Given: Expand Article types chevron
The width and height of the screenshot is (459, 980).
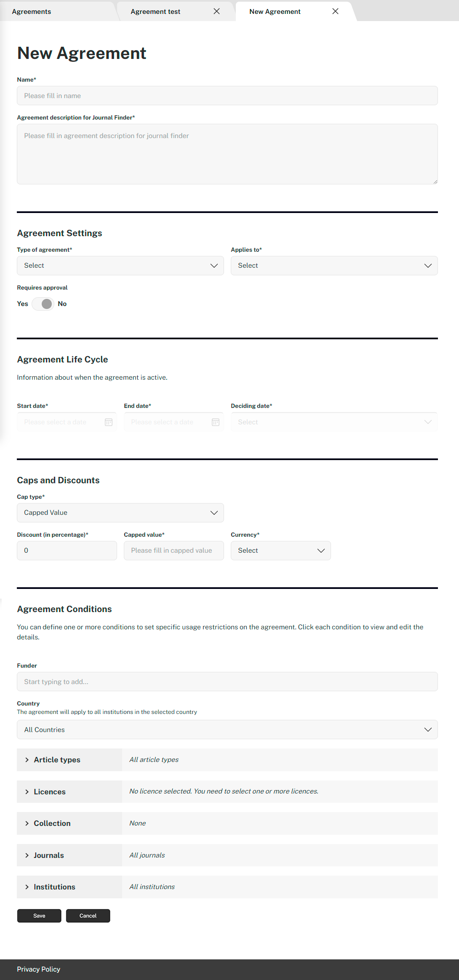Looking at the screenshot, I should tap(27, 760).
